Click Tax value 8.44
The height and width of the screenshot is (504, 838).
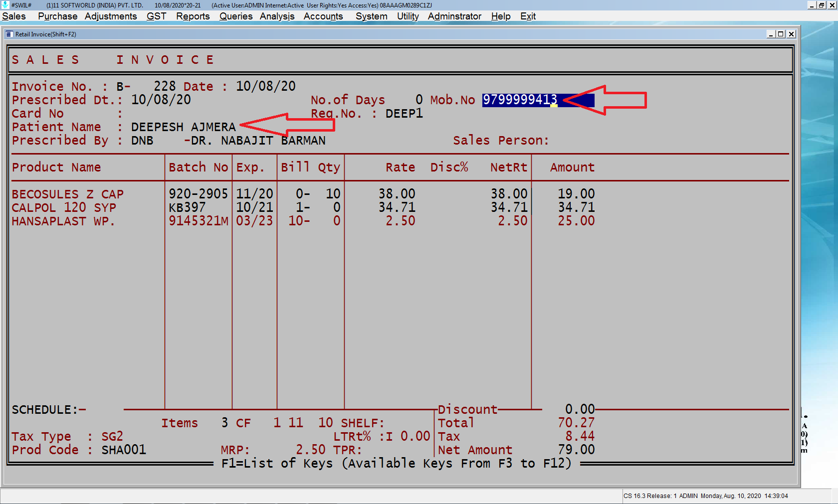580,437
